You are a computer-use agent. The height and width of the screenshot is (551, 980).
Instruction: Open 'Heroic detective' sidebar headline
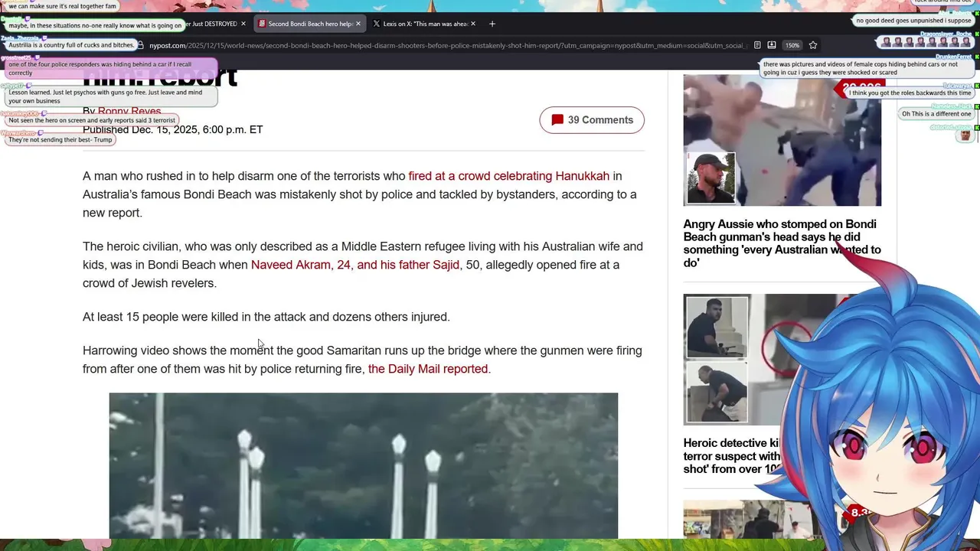click(x=732, y=456)
